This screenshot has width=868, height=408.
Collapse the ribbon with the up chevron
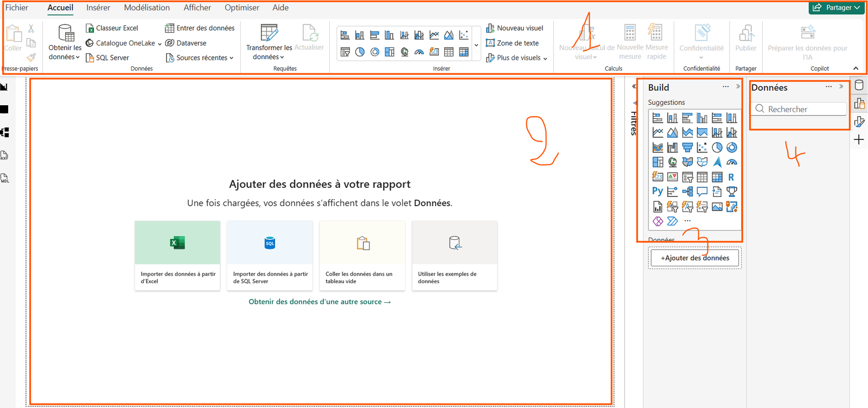coord(856,68)
